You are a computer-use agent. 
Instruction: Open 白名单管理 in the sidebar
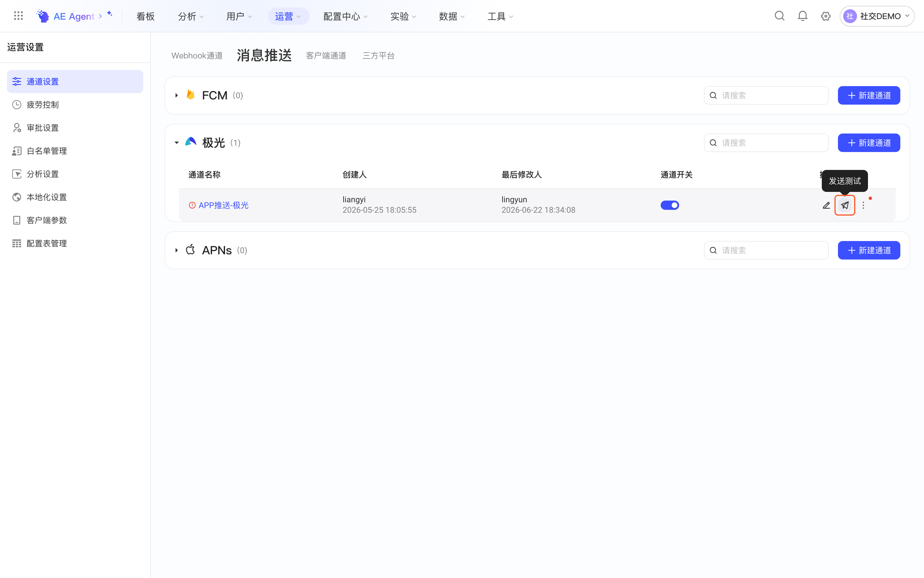(x=75, y=151)
